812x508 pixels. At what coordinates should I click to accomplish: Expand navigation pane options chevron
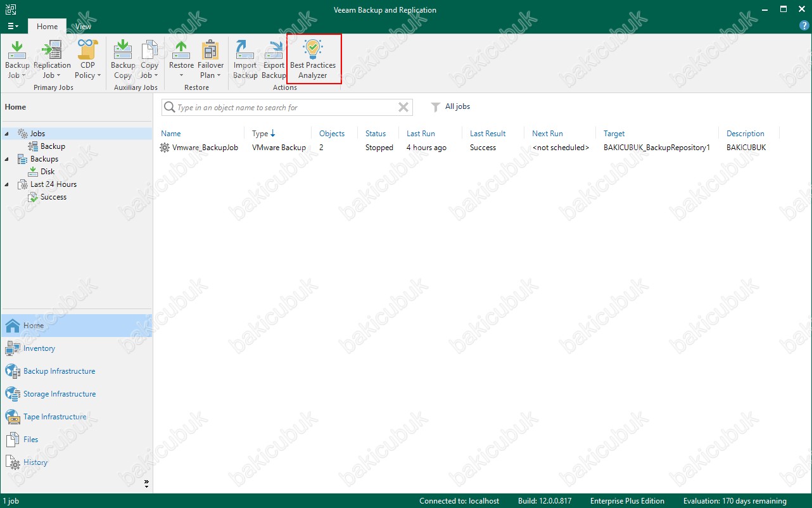coord(146,483)
